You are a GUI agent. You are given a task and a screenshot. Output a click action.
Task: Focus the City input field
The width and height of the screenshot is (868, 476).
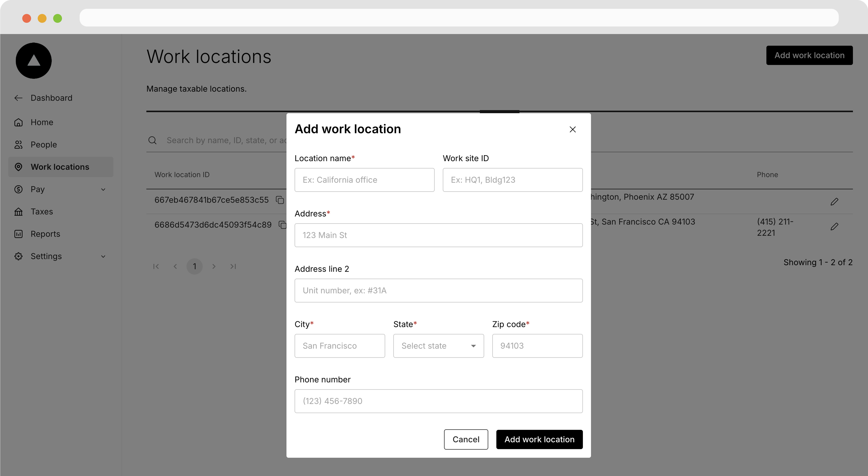(340, 346)
